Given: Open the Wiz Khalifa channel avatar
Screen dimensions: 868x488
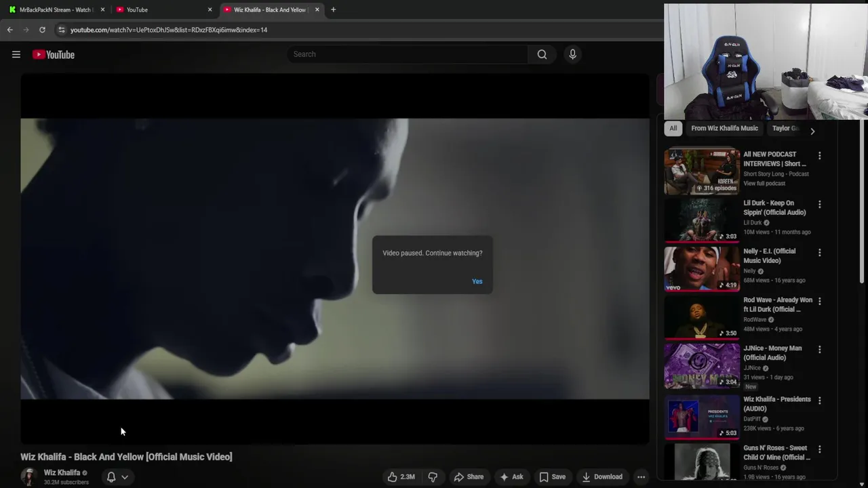Looking at the screenshot, I should tap(28, 476).
